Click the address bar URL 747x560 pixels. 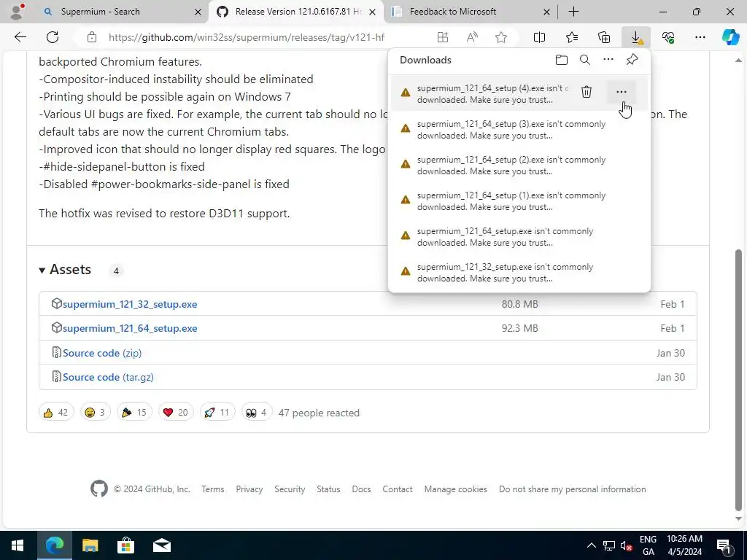[247, 37]
